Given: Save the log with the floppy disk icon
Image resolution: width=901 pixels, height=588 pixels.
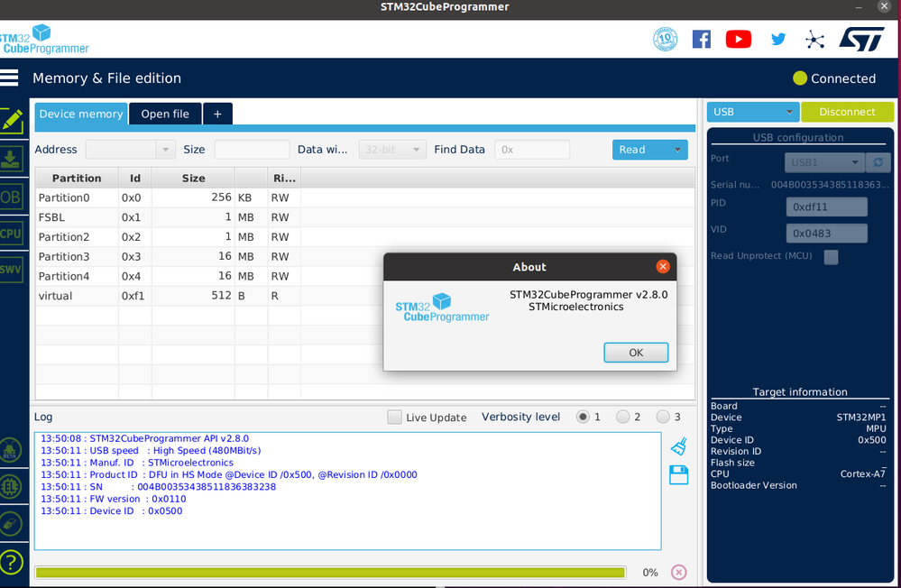Looking at the screenshot, I should pos(678,475).
